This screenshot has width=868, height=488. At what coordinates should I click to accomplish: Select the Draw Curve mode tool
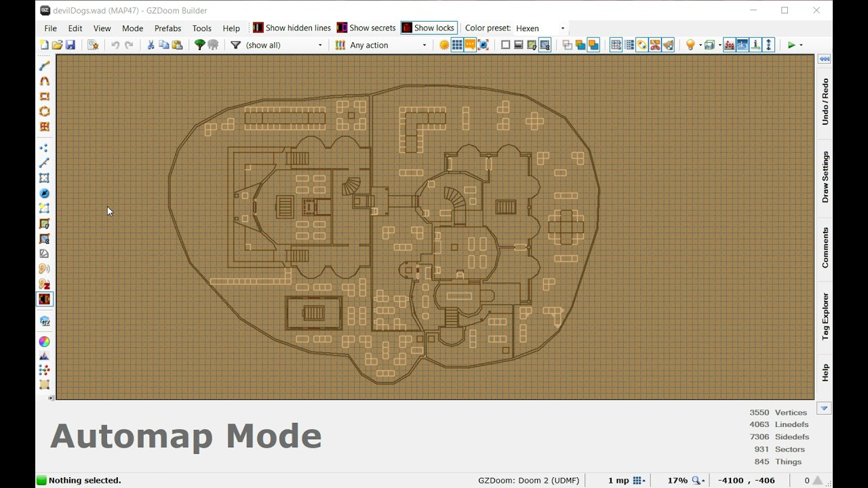click(44, 81)
